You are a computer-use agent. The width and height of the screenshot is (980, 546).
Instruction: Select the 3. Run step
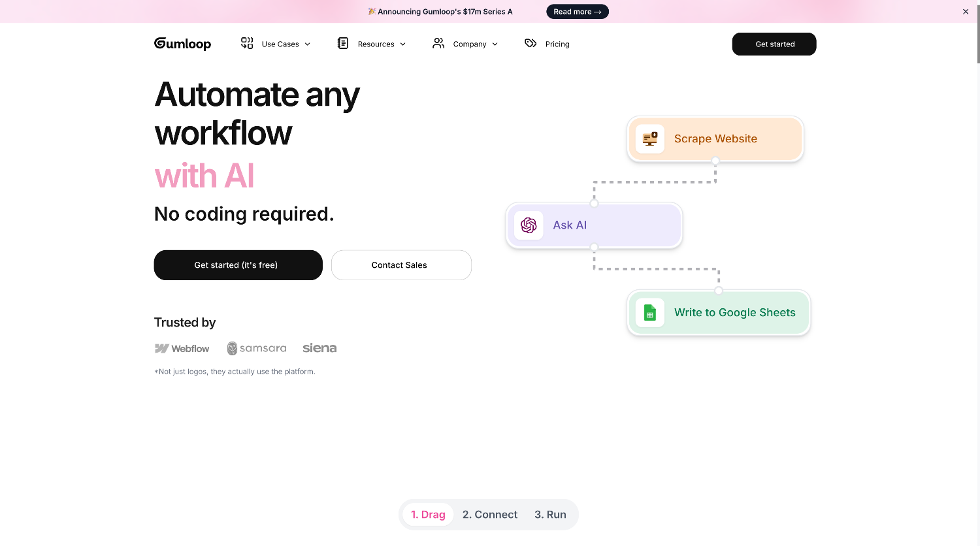(x=549, y=514)
